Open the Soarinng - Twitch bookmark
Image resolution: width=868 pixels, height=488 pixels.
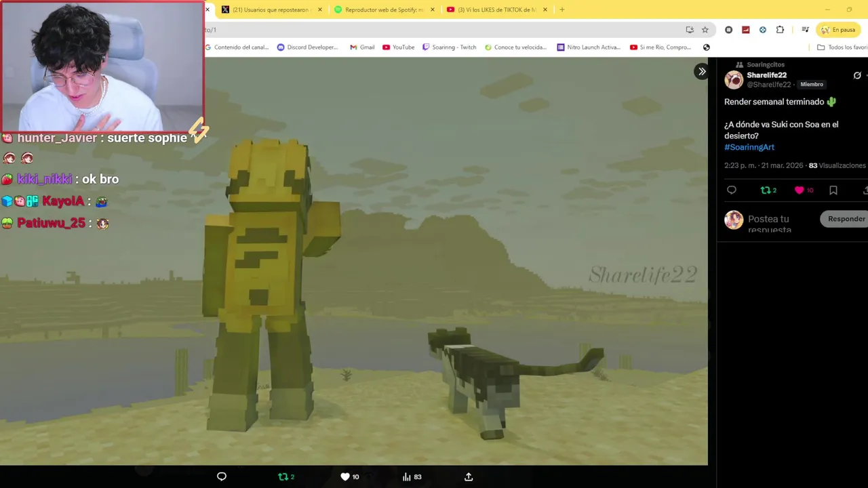[x=449, y=47]
